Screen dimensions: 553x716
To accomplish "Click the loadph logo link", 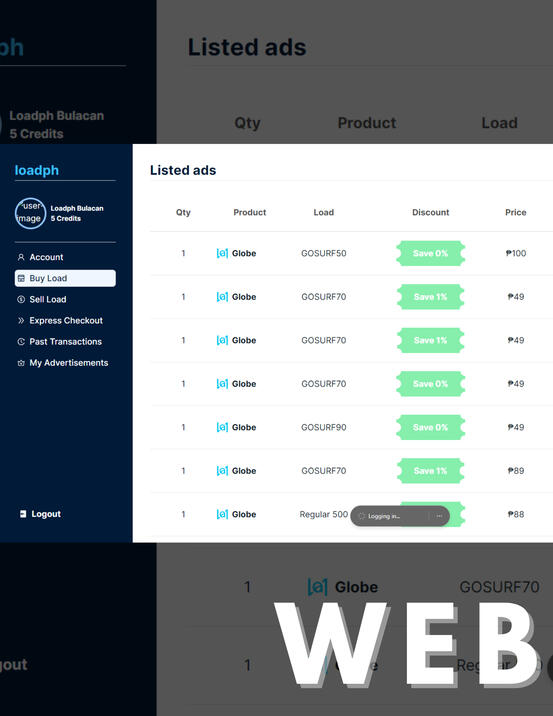I will point(37,170).
